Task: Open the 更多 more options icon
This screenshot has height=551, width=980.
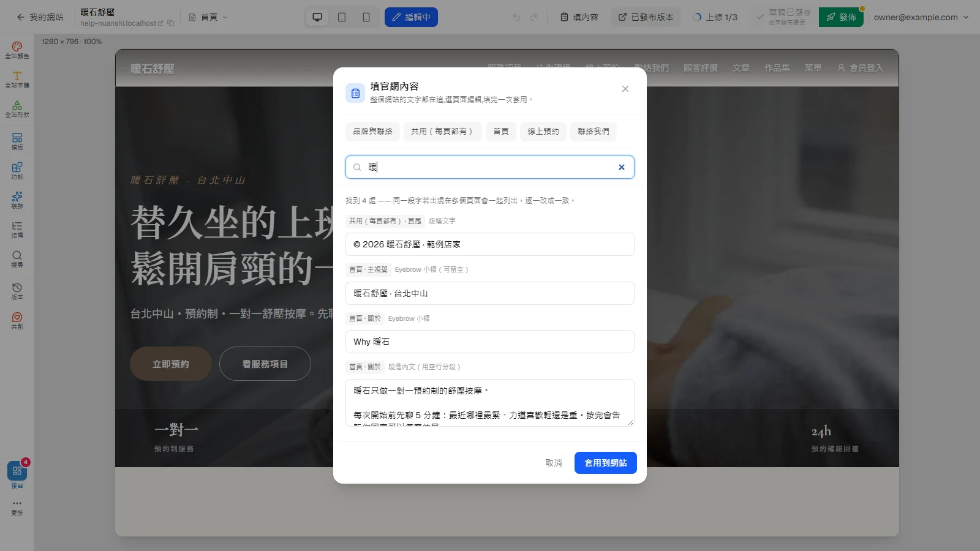Action: click(x=17, y=508)
